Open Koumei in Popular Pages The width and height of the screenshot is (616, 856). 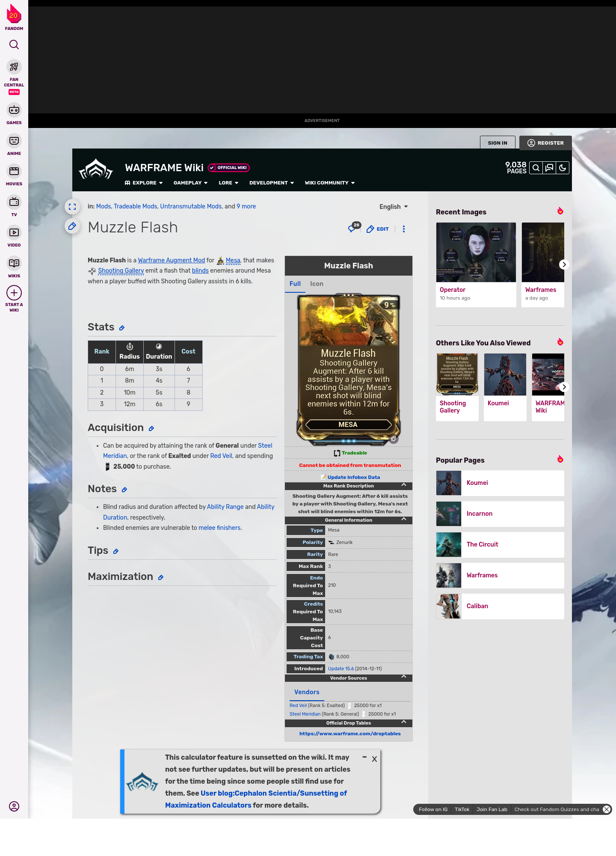coord(500,483)
